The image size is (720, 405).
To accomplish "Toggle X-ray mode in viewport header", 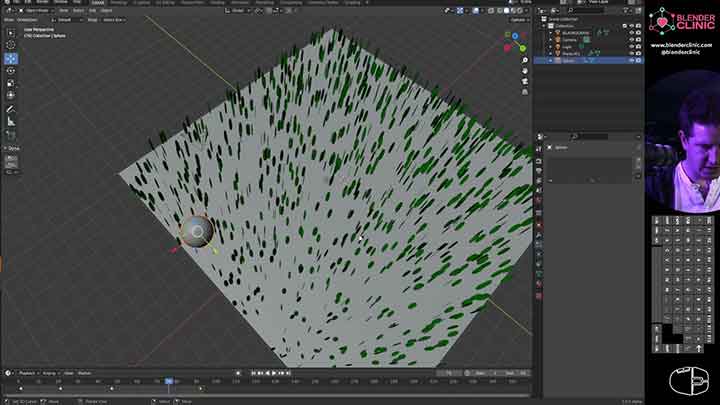I will tap(491, 11).
